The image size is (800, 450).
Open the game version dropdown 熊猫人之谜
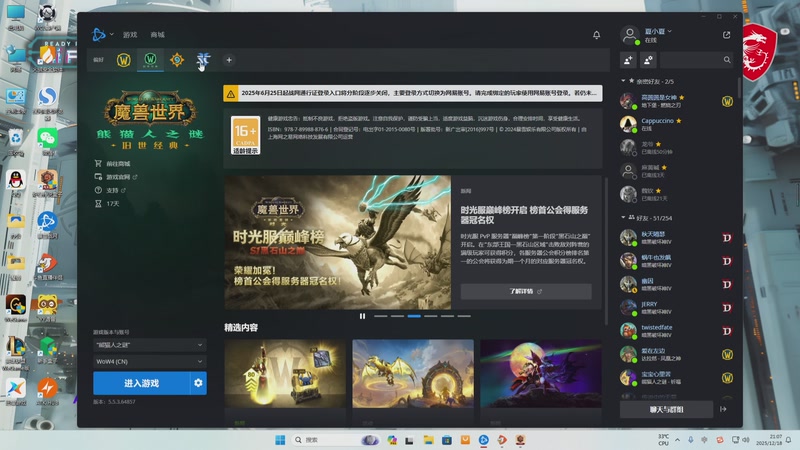pos(149,345)
